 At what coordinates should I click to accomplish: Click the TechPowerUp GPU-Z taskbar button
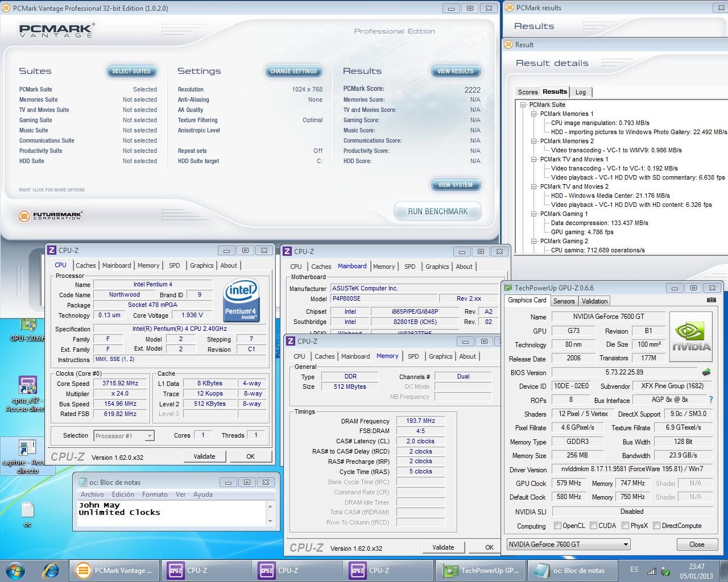click(x=481, y=570)
